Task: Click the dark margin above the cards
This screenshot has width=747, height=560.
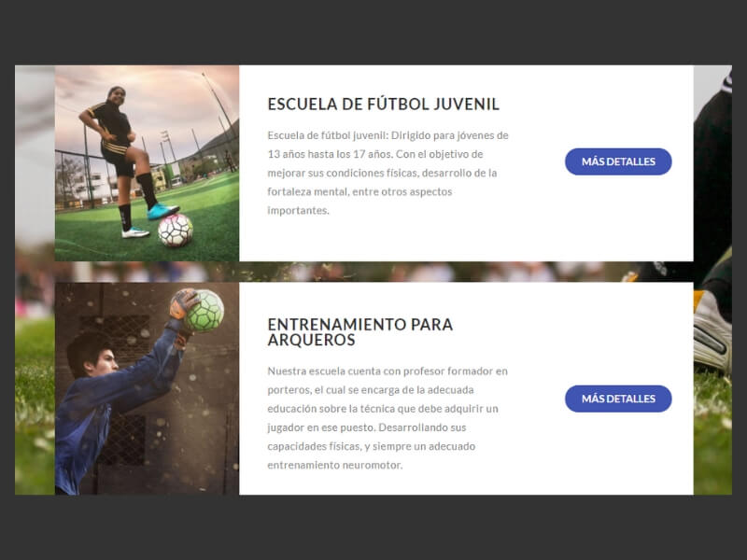Action: point(373,33)
